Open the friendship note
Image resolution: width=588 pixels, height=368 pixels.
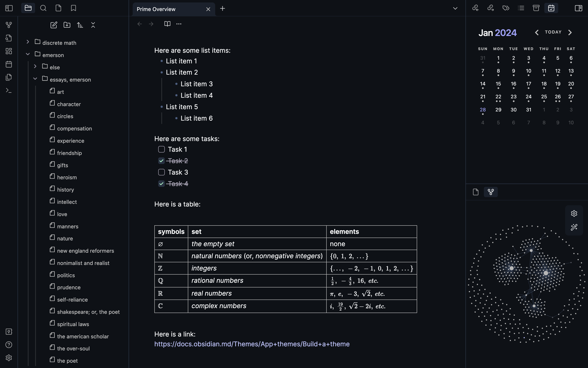point(69,153)
